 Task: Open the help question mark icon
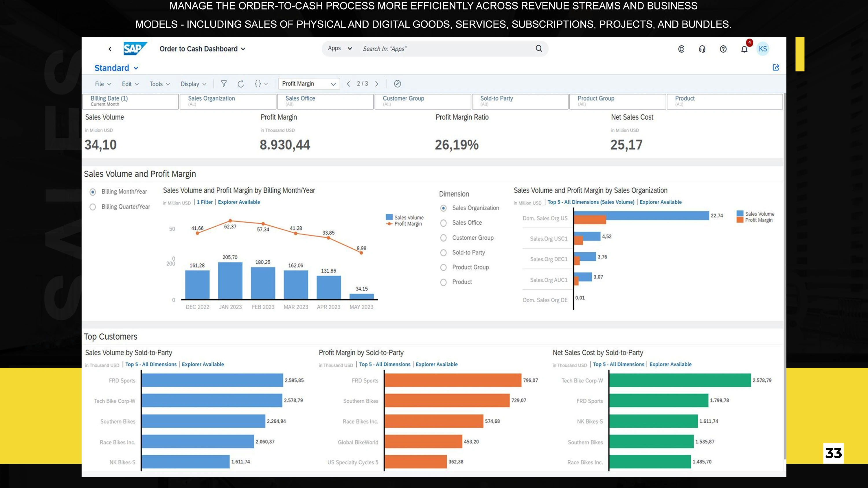[723, 49]
